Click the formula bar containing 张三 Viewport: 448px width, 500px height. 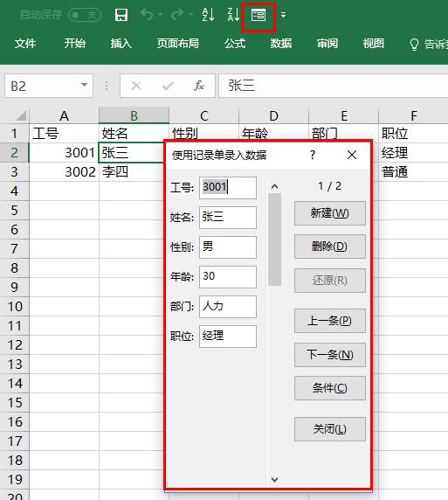click(334, 86)
